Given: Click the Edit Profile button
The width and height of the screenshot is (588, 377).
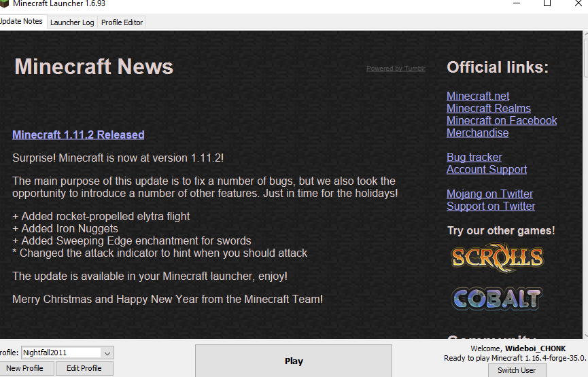Looking at the screenshot, I should [x=84, y=368].
